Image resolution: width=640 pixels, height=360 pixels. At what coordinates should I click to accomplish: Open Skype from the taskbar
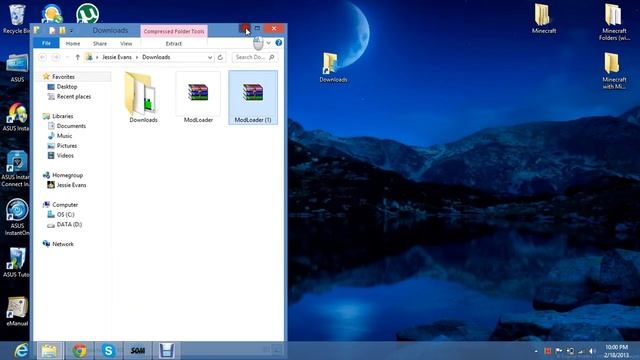108,351
